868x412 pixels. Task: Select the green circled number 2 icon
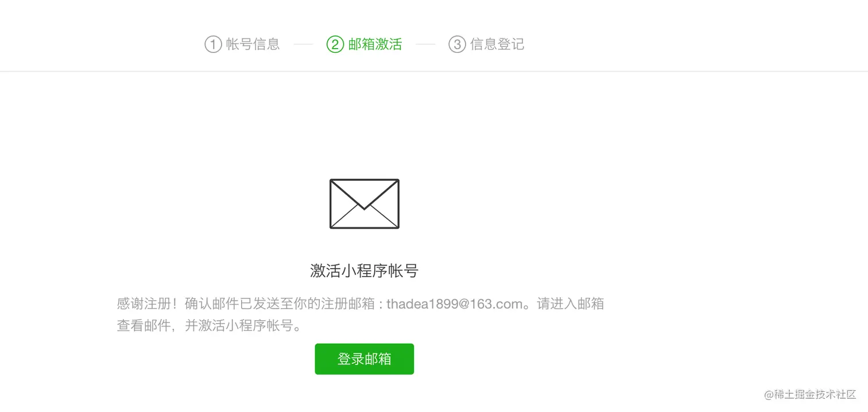click(x=335, y=44)
